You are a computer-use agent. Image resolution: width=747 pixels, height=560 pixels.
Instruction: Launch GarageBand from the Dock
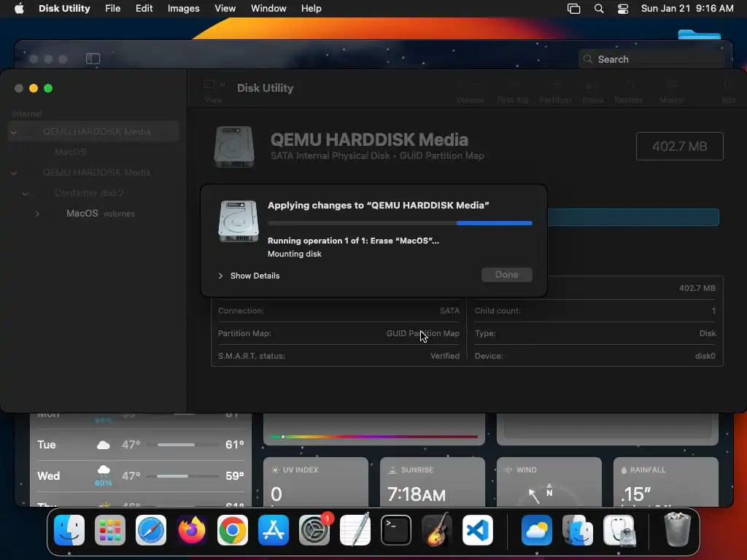tap(437, 530)
